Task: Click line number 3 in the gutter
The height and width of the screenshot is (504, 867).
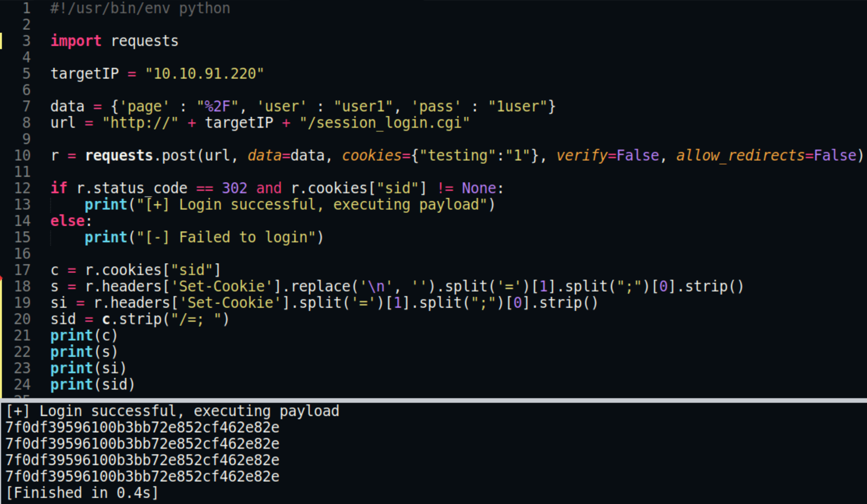Action: (26, 41)
